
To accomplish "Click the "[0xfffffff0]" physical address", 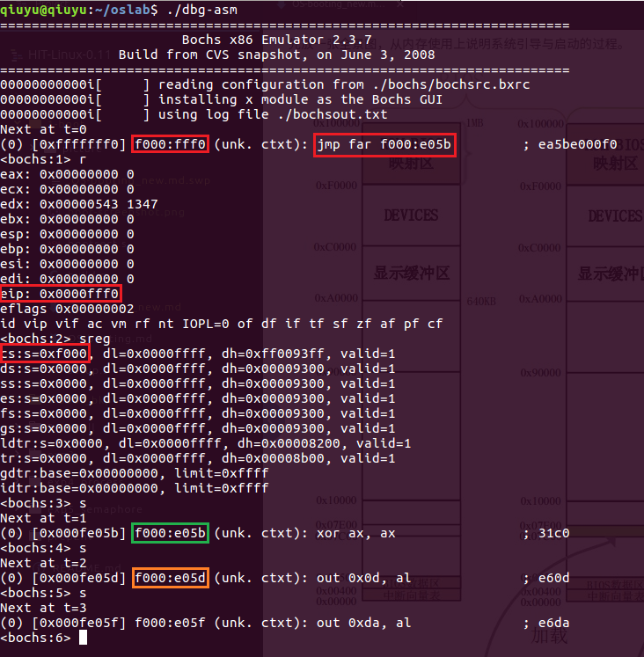I will coord(79,144).
